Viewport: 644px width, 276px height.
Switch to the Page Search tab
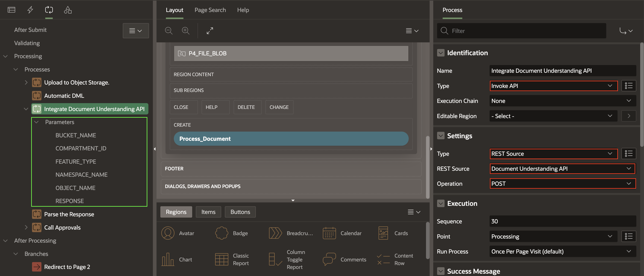[x=210, y=10]
